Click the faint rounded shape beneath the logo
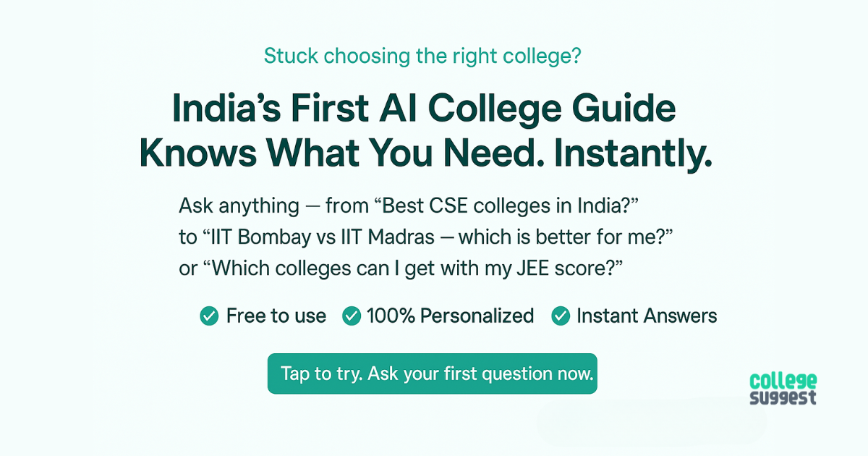Screen dimensions: 868x456 pyautogui.click(x=651, y=423)
